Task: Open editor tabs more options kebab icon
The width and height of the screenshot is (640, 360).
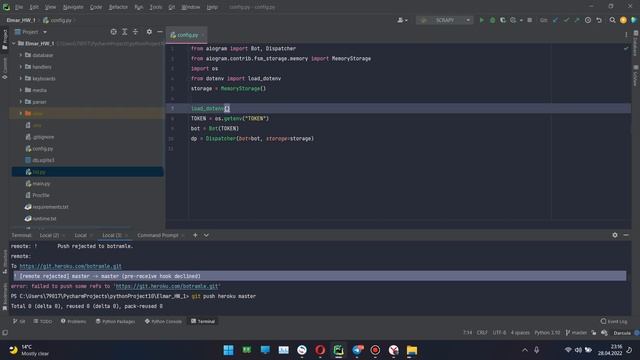Action: click(626, 35)
